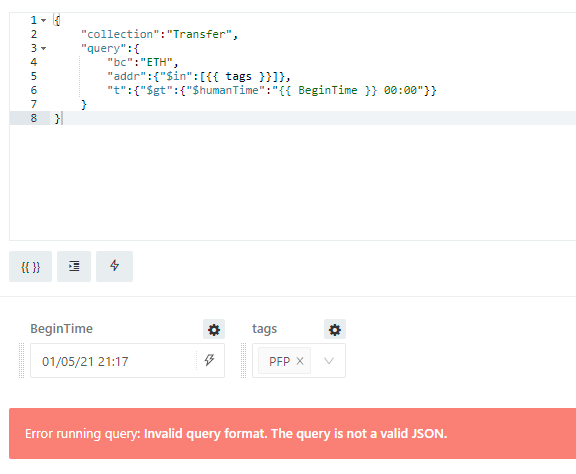Click line number 8 in the gutter
The height and width of the screenshot is (474, 576).
33,118
